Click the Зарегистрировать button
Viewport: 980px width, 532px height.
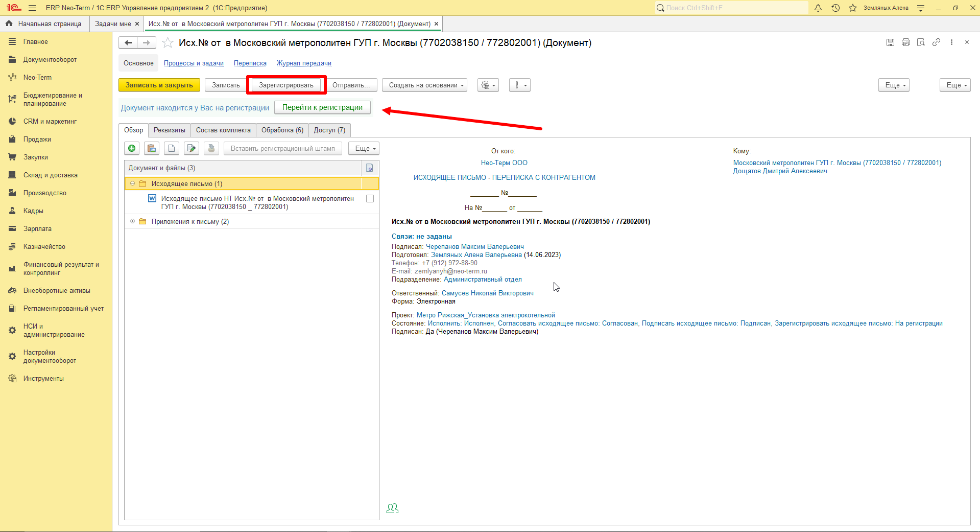tap(286, 85)
